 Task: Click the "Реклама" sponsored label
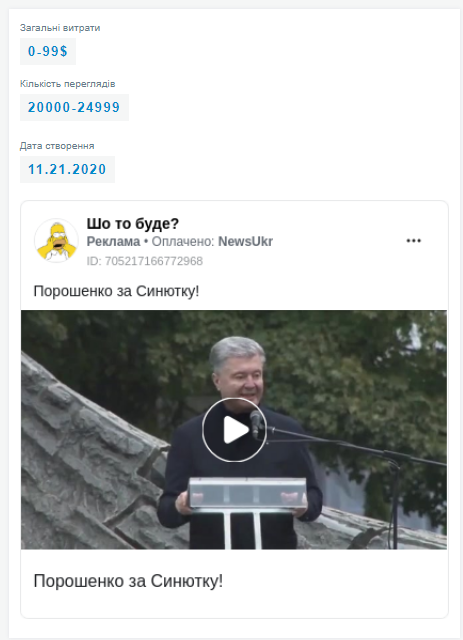113,242
